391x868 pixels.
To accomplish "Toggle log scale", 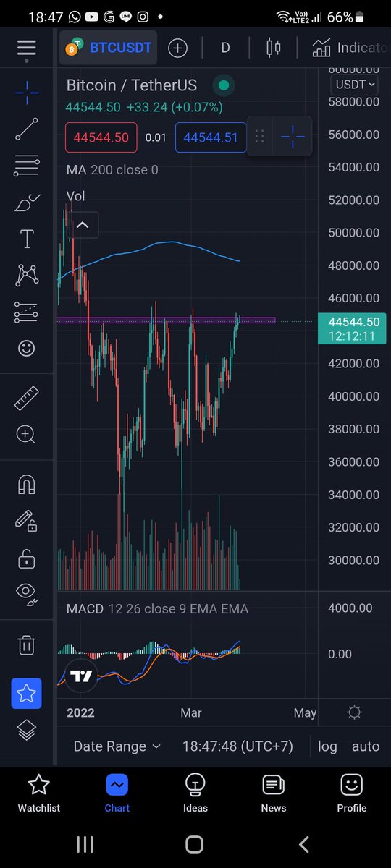I will pos(327,746).
